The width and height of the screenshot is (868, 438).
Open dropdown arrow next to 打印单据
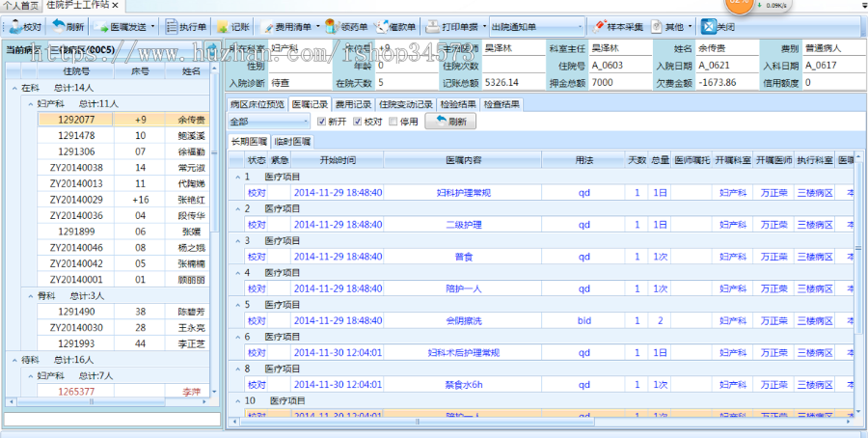484,27
